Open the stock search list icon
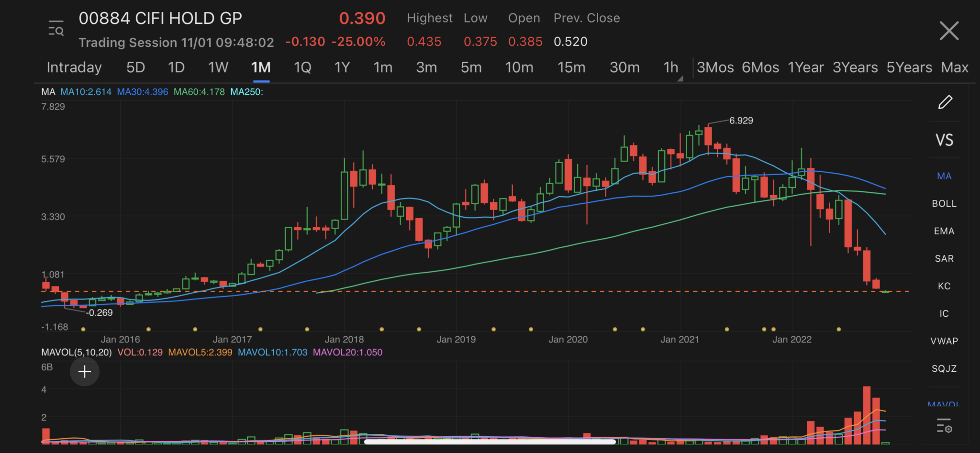Viewport: 980px width, 453px height. point(56,29)
